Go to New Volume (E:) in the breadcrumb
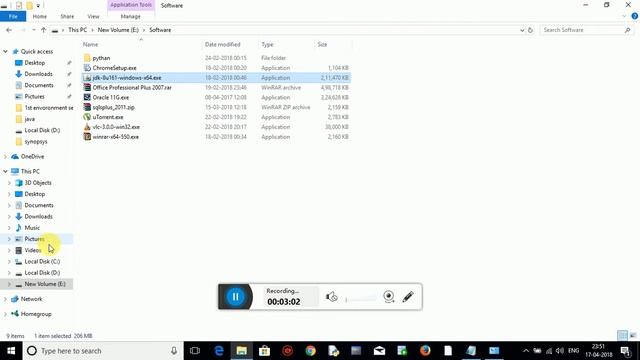The image size is (640, 360). point(118,30)
